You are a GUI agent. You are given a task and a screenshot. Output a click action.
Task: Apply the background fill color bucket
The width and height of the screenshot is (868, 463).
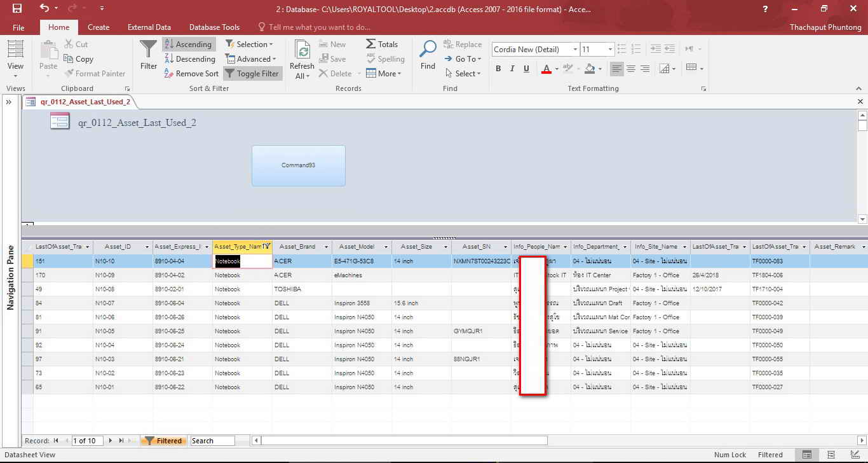pos(590,69)
